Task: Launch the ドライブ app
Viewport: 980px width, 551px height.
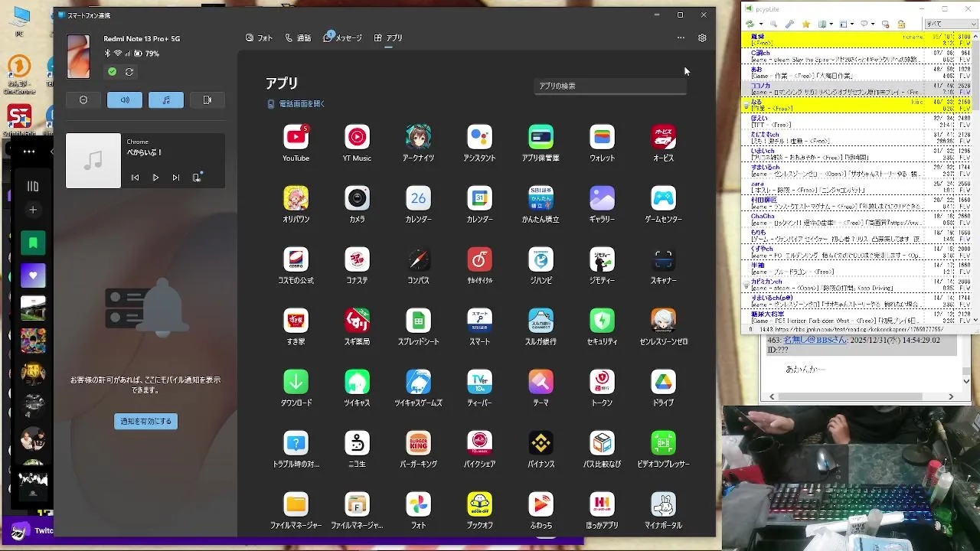Action: pyautogui.click(x=663, y=382)
